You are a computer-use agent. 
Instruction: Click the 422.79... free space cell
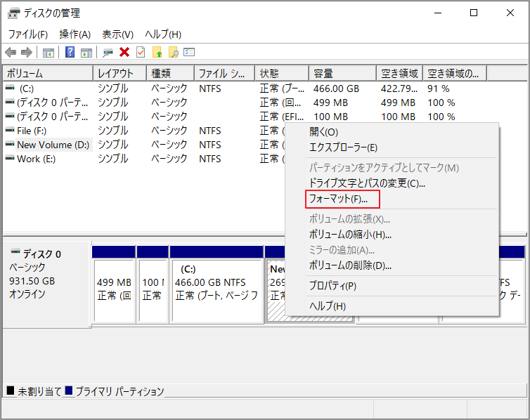tap(399, 88)
